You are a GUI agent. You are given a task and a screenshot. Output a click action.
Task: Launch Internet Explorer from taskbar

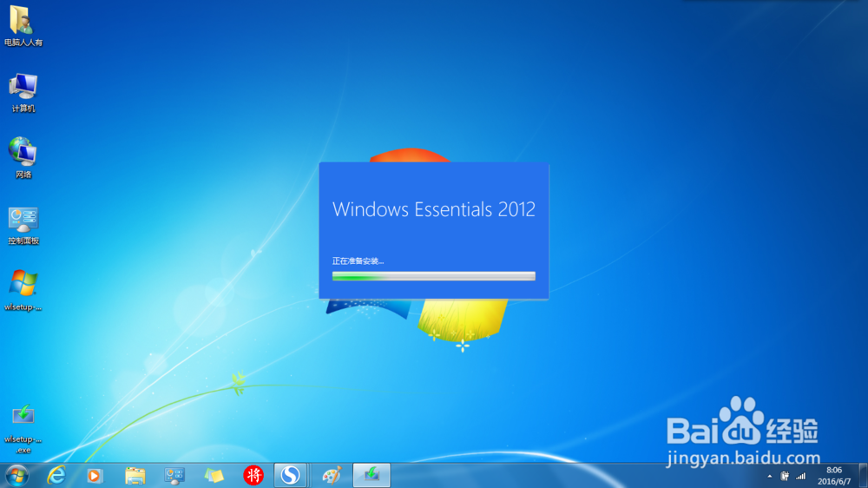point(56,476)
